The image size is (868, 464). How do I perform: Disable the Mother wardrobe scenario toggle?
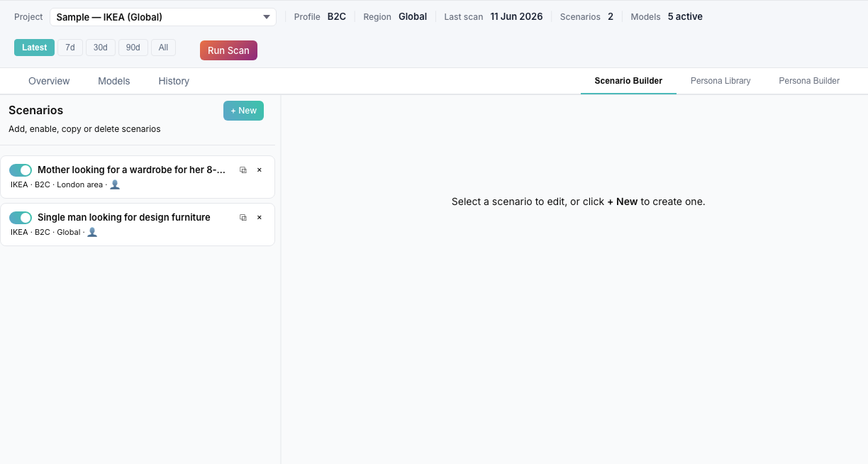(21, 170)
